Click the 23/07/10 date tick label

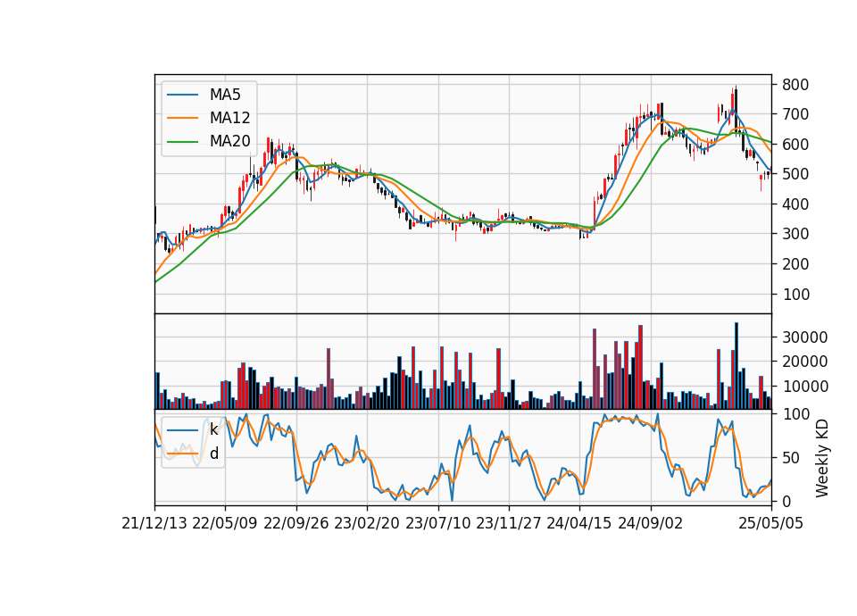437,523
